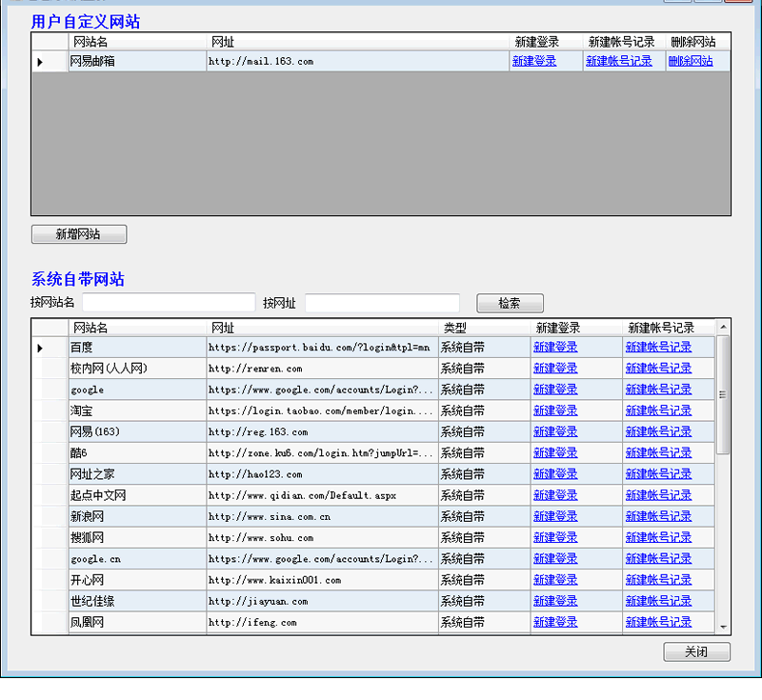The image size is (762, 700).
Task: Click the scroll down arrow of system sites list
Action: [723, 627]
